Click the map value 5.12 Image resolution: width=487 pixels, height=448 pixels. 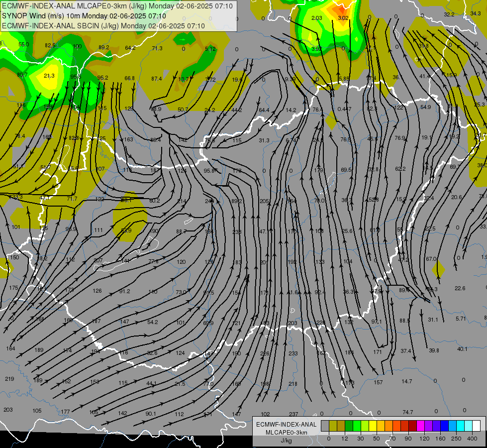point(210,49)
